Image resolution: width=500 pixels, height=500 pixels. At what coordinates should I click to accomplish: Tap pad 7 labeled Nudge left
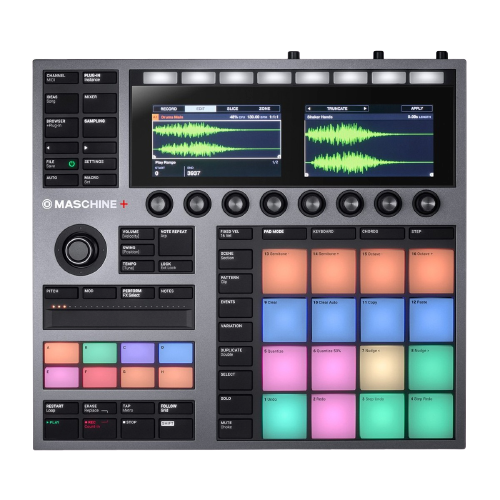coord(382,368)
